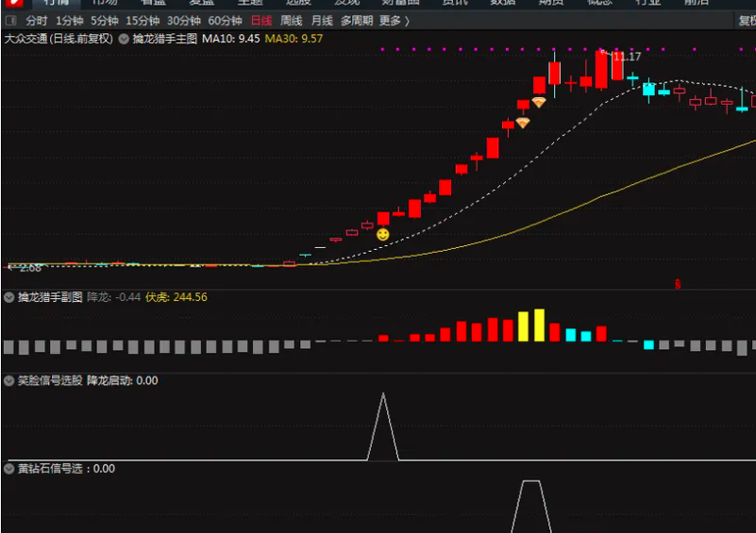Open the 更多 periods menu
Viewport: 756px width, 533px height.
point(394,21)
